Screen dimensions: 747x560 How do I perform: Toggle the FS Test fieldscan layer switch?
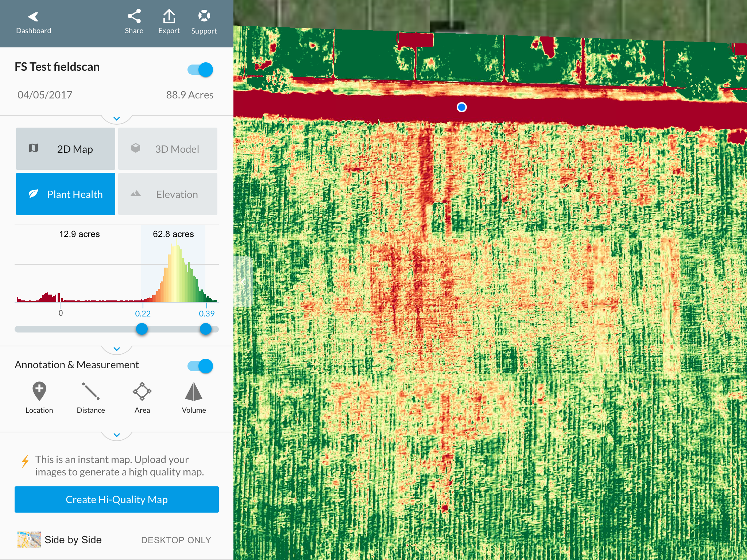click(x=200, y=70)
